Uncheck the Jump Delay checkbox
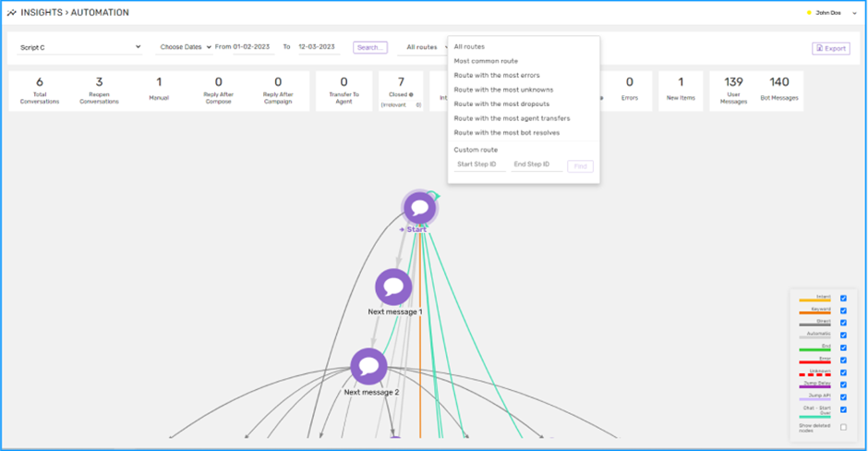Screen dimensions: 868x451 coord(843,384)
